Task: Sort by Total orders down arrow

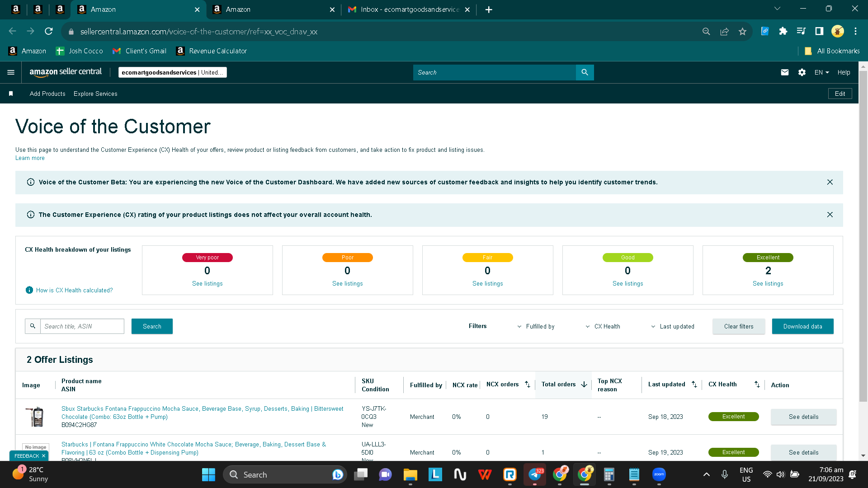Action: point(584,385)
